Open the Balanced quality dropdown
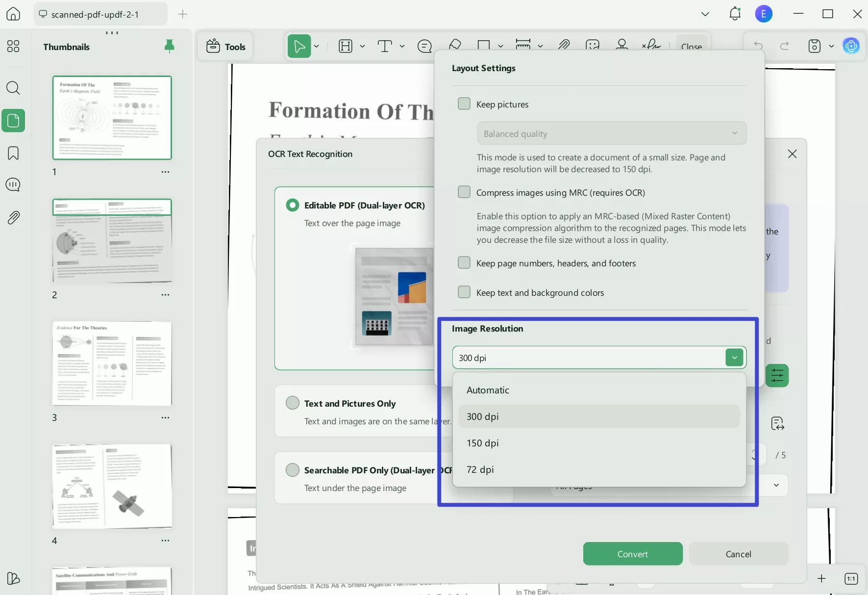This screenshot has height=595, width=868. pos(611,133)
